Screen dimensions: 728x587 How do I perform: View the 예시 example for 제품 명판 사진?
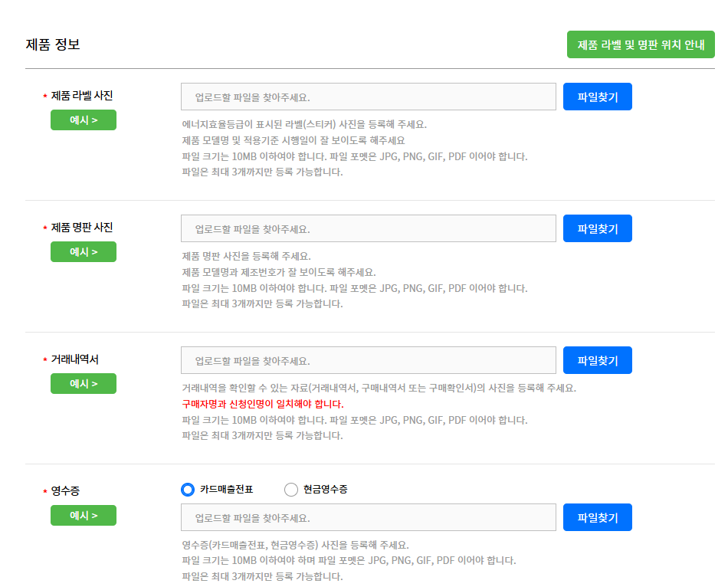84,252
